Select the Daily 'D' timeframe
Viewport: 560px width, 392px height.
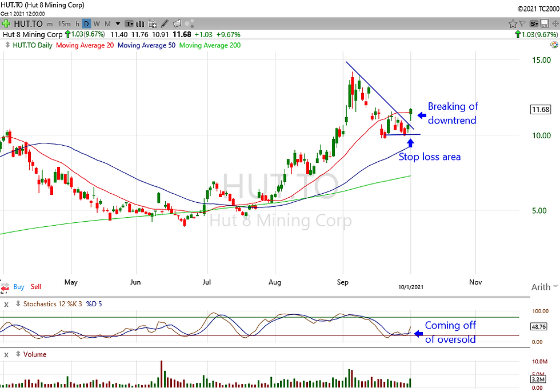(86, 24)
